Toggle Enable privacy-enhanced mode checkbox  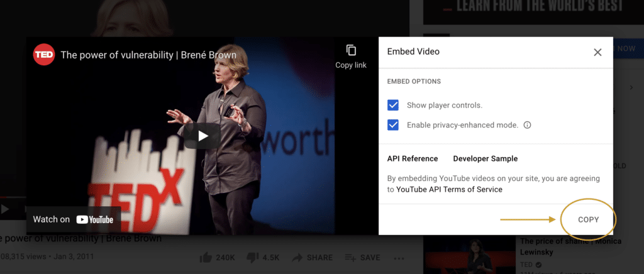click(393, 124)
